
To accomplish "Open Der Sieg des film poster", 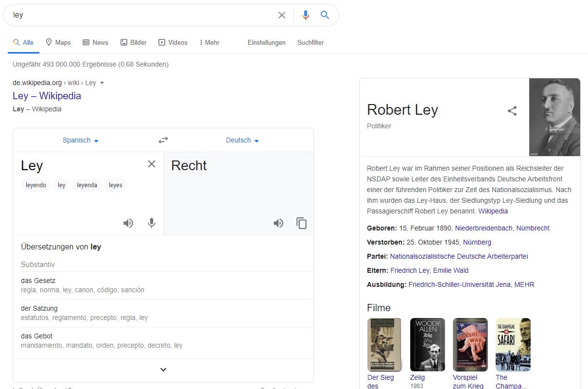I will click(385, 345).
